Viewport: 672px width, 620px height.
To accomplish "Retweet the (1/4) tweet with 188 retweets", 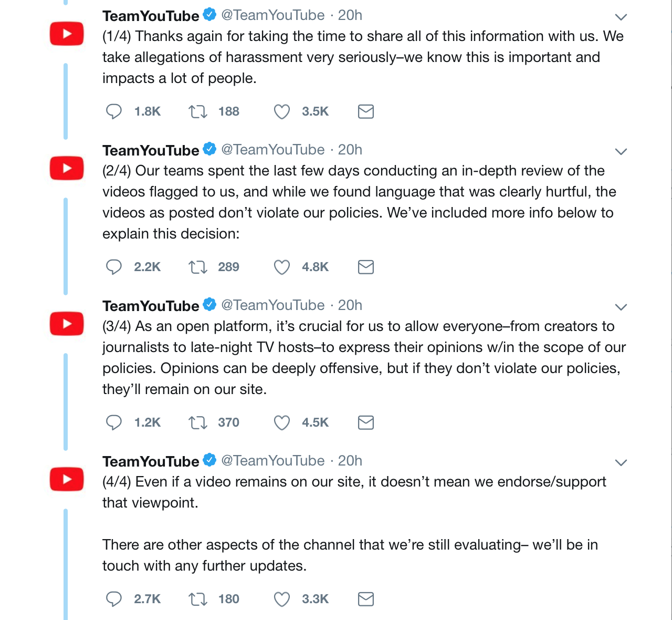I will [198, 111].
